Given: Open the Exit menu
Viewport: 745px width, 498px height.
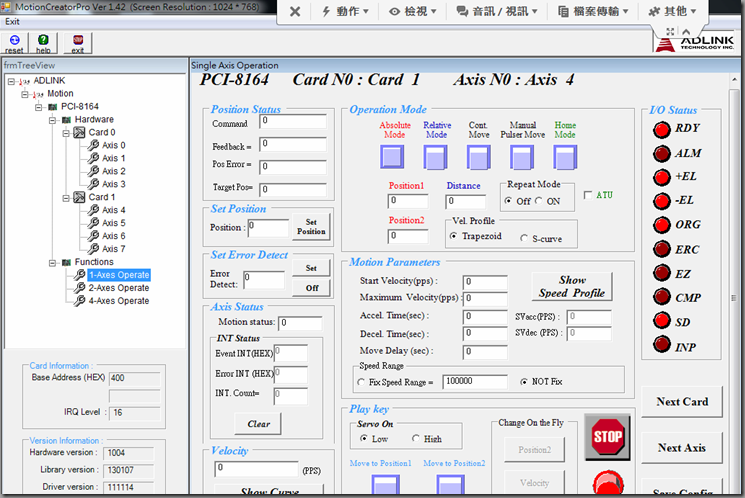Looking at the screenshot, I should pos(13,21).
